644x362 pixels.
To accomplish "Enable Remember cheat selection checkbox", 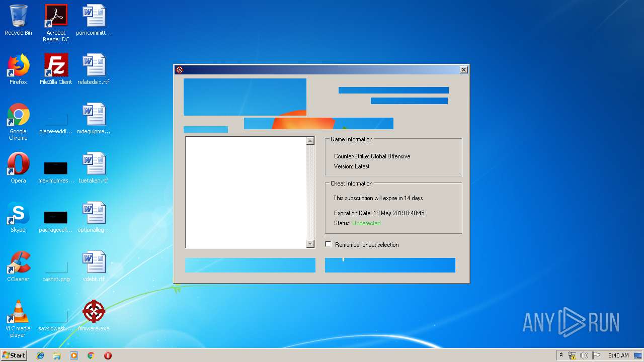I will 329,244.
